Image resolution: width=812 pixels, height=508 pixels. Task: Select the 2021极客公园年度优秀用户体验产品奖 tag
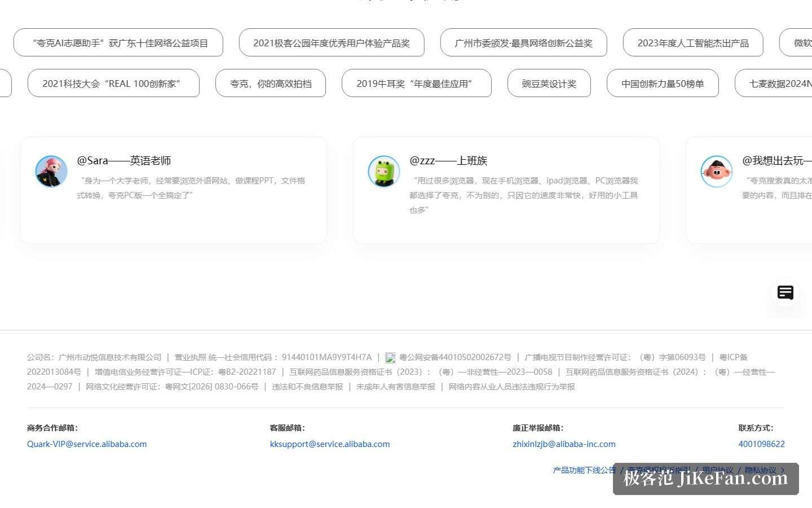[332, 43]
